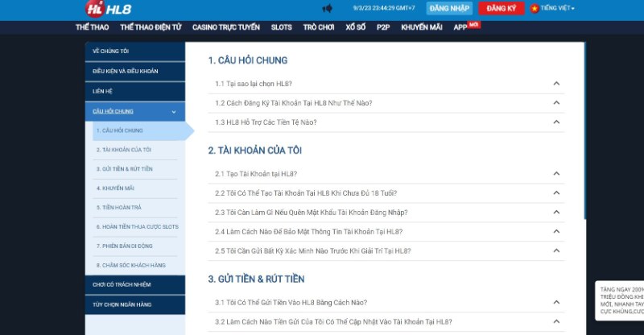Click question 3.2 about deposit updates
Screen dimensions: 644x335
[333, 322]
